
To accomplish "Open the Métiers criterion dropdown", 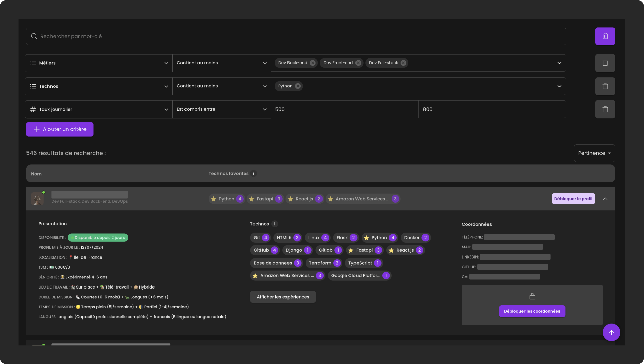I will (x=99, y=63).
